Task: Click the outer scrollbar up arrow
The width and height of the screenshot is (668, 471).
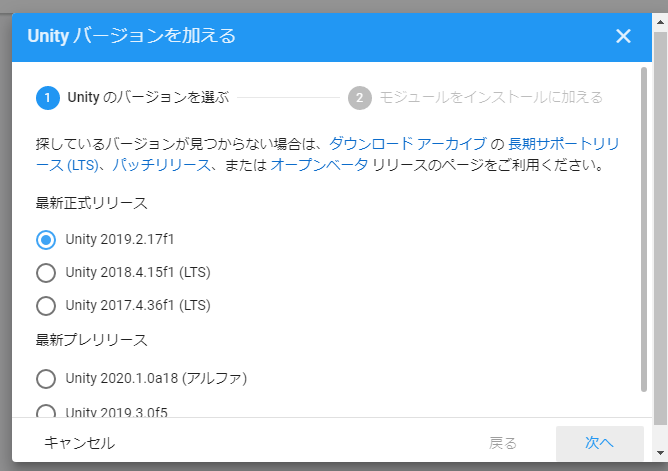Action: [x=660, y=22]
